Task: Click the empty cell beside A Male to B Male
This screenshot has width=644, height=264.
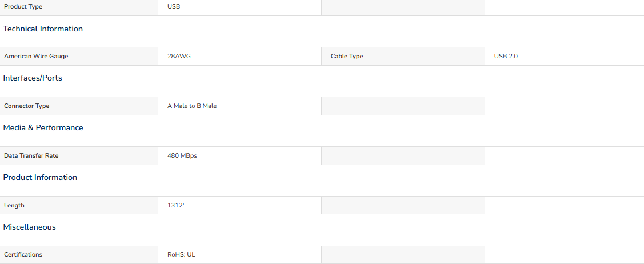Action: click(x=403, y=106)
